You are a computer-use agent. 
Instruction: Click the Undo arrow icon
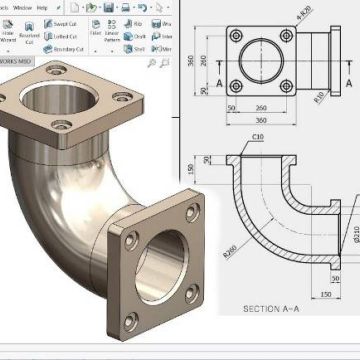(142, 7)
